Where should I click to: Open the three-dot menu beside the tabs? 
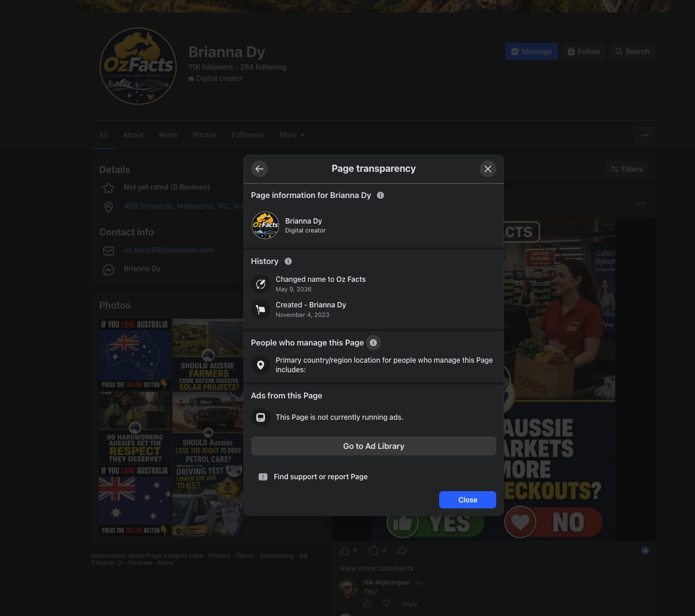[x=644, y=135]
